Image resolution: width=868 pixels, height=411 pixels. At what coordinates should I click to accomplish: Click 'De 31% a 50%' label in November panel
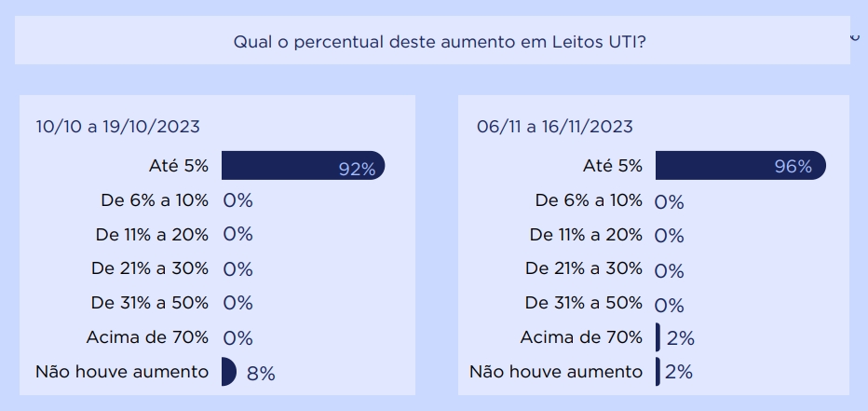pos(584,303)
